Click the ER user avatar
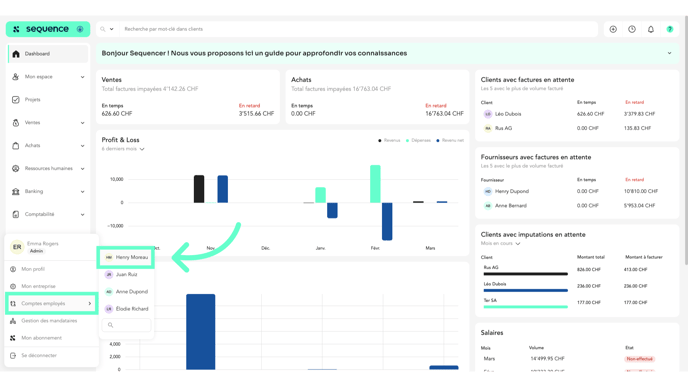Viewport: 688px width, 387px height. pos(17,247)
